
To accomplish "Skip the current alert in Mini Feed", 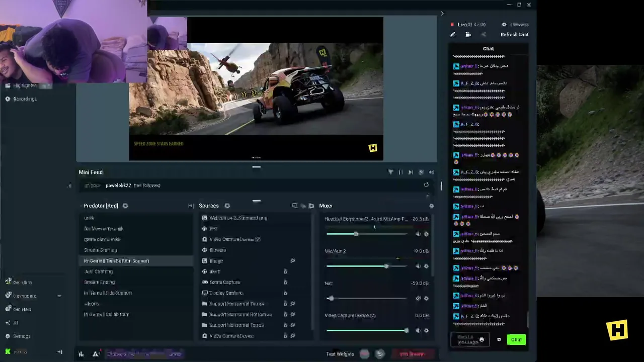I will [x=411, y=172].
